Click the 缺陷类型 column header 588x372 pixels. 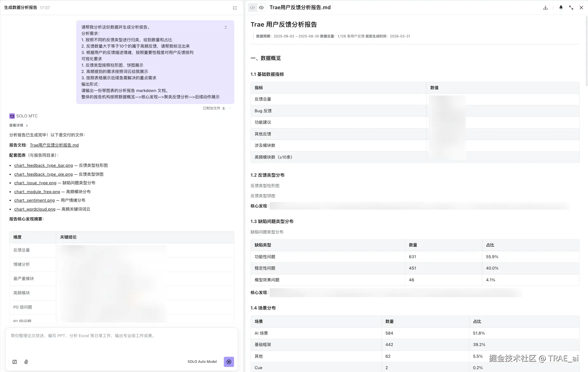pyautogui.click(x=328, y=245)
